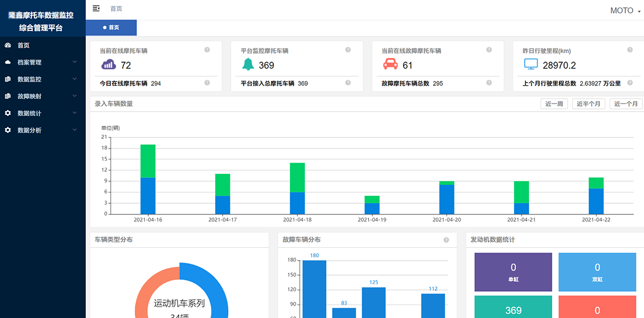
Task: Click the red car icon near 61
Action: (390, 65)
